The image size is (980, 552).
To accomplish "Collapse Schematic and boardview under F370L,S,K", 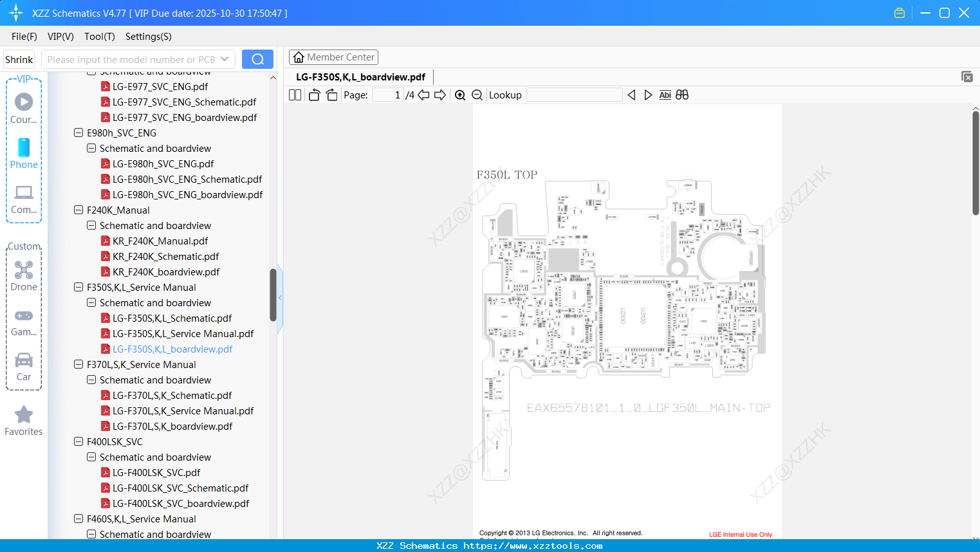I will (x=91, y=380).
